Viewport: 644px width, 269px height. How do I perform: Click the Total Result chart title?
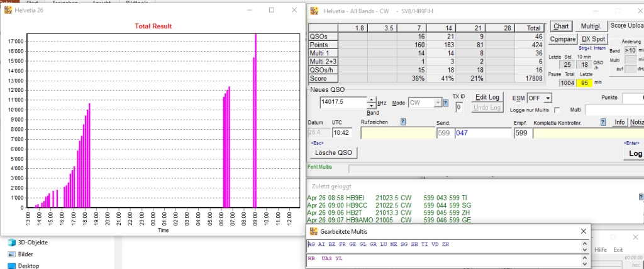tap(153, 26)
